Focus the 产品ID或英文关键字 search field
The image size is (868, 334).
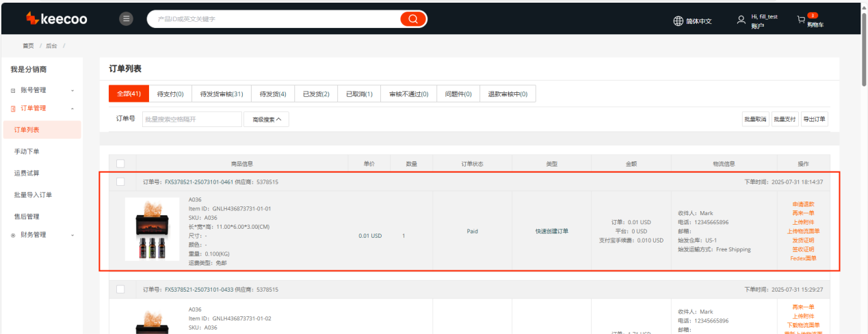click(274, 19)
